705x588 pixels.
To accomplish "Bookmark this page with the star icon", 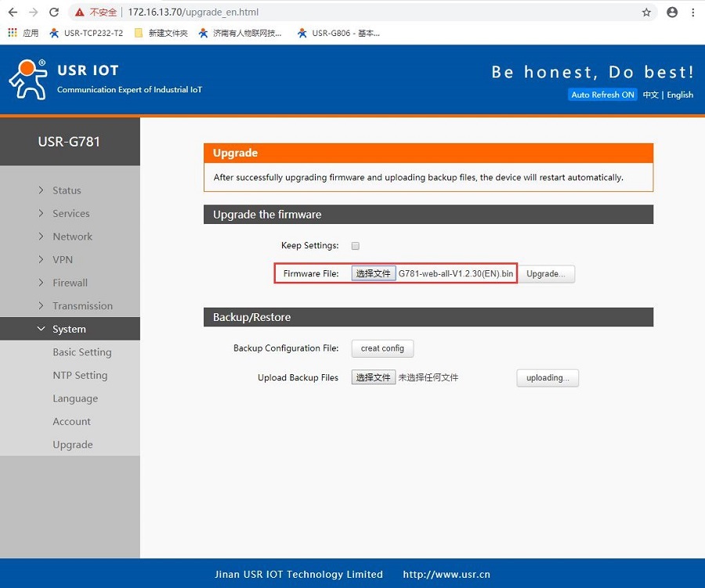I will [x=646, y=13].
